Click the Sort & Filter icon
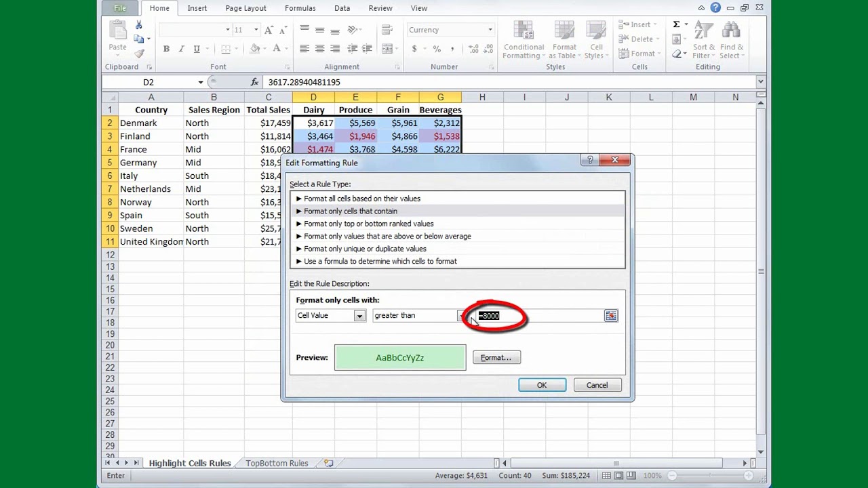This screenshot has height=488, width=868. pyautogui.click(x=705, y=41)
